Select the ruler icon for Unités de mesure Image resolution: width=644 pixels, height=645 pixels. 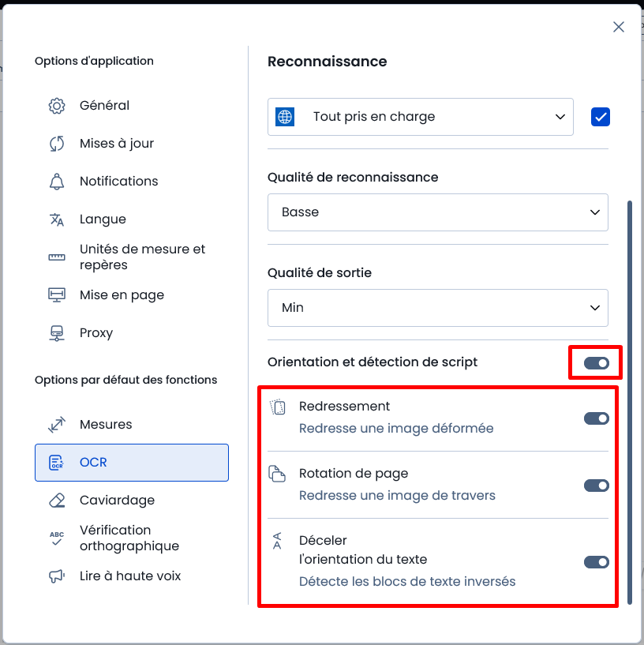[57, 257]
